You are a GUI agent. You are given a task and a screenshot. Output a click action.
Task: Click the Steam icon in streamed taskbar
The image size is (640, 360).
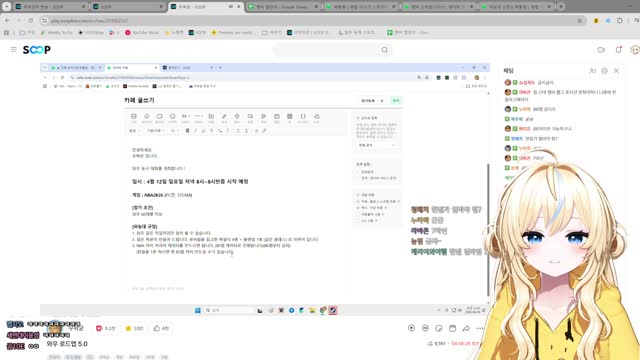coord(333,311)
